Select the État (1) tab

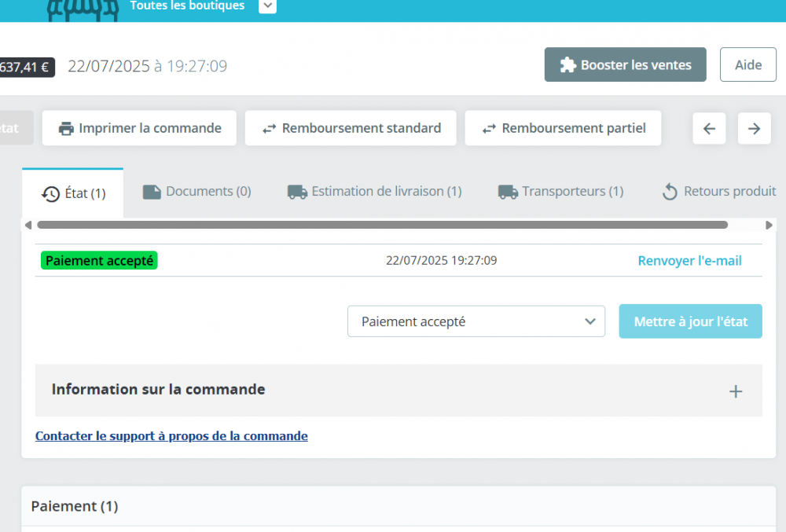[x=72, y=193]
